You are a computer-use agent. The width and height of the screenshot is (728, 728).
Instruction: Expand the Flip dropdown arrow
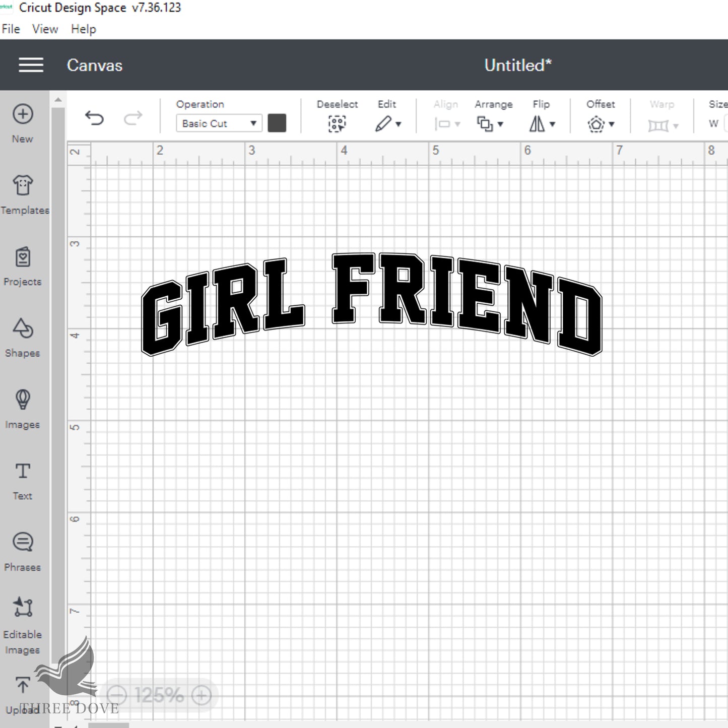click(553, 124)
